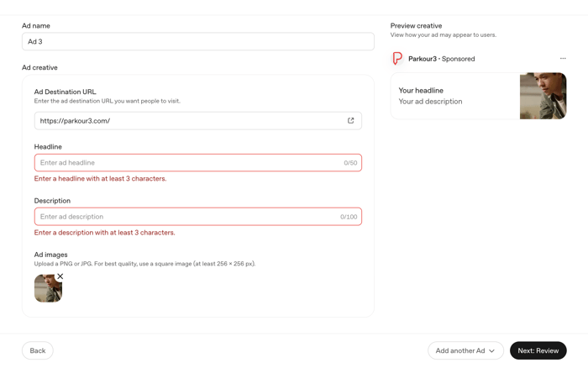
Task: Focus the Ad name field
Action: 198,41
